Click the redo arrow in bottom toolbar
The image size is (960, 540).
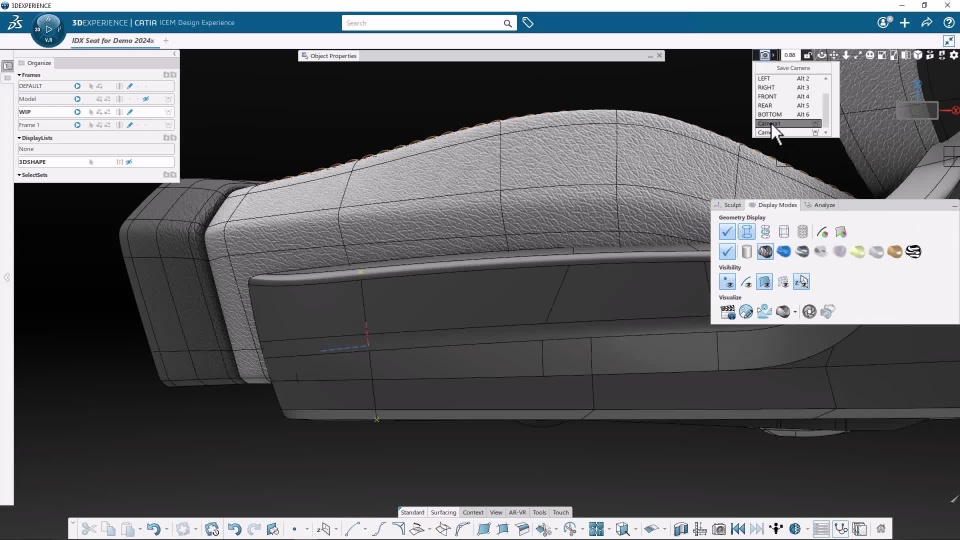pyautogui.click(x=254, y=529)
